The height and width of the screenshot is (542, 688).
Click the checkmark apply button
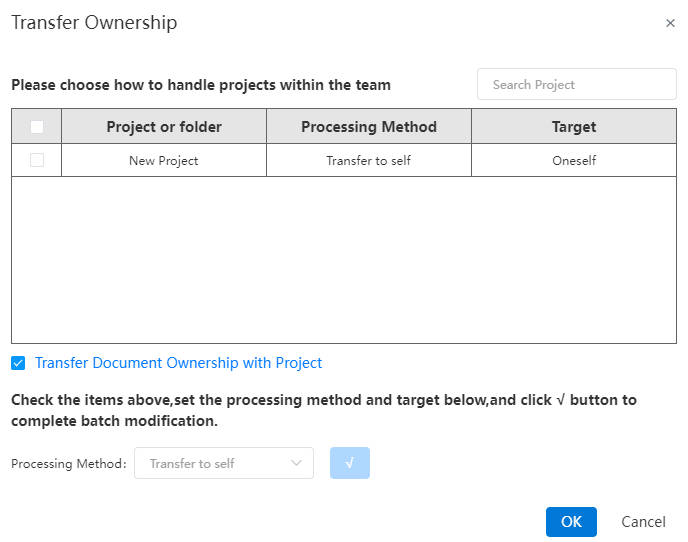pyautogui.click(x=350, y=463)
